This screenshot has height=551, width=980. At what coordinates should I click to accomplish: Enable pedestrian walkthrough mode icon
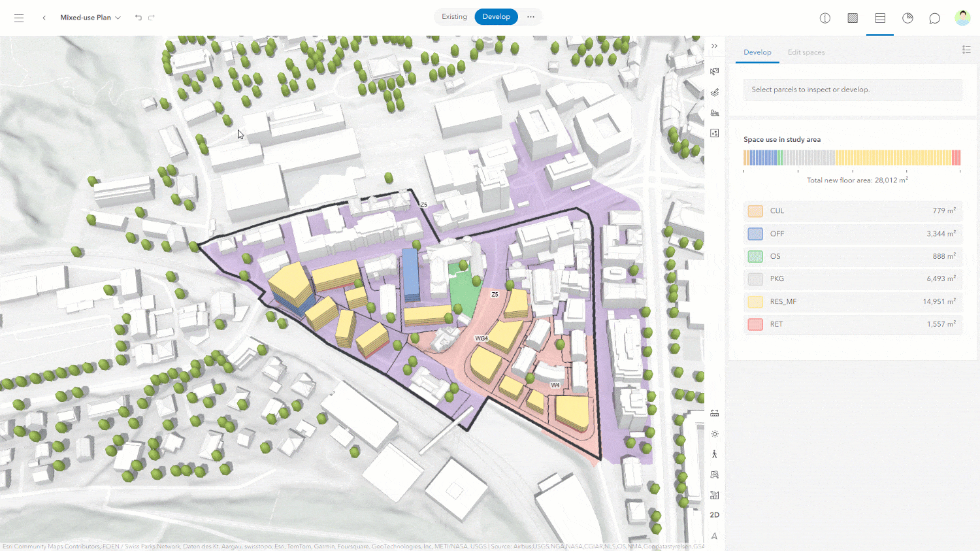coord(714,454)
